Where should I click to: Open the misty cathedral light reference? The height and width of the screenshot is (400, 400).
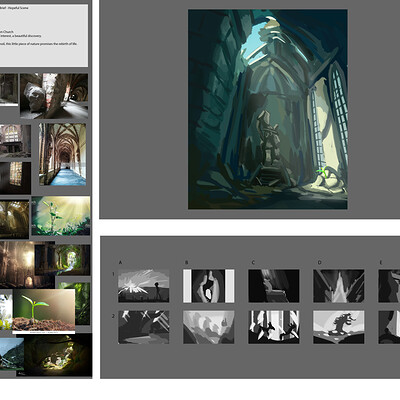[17, 265]
